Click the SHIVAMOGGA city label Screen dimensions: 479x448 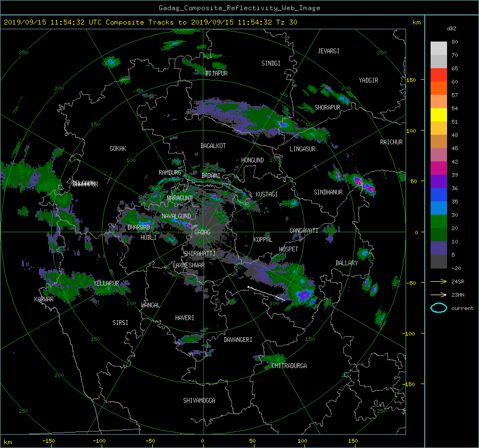click(x=199, y=401)
